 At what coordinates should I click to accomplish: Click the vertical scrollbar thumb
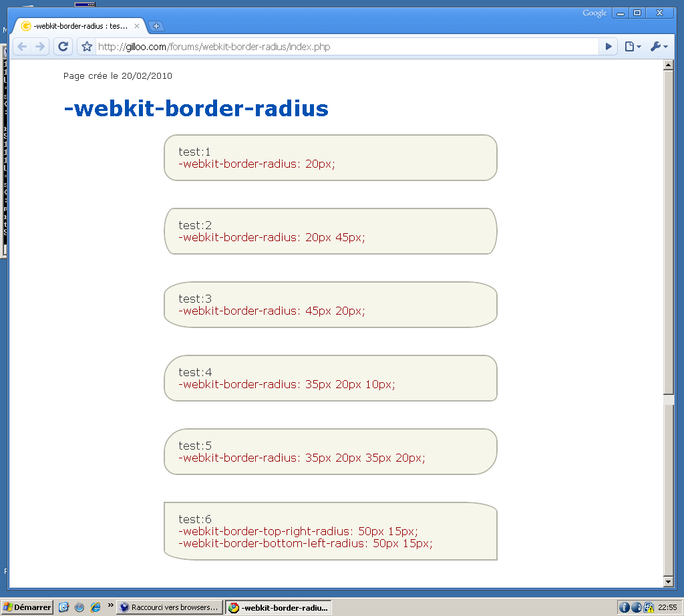(668, 233)
